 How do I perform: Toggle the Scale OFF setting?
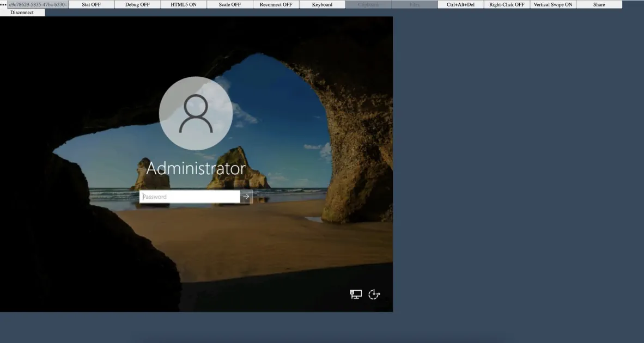pyautogui.click(x=230, y=4)
